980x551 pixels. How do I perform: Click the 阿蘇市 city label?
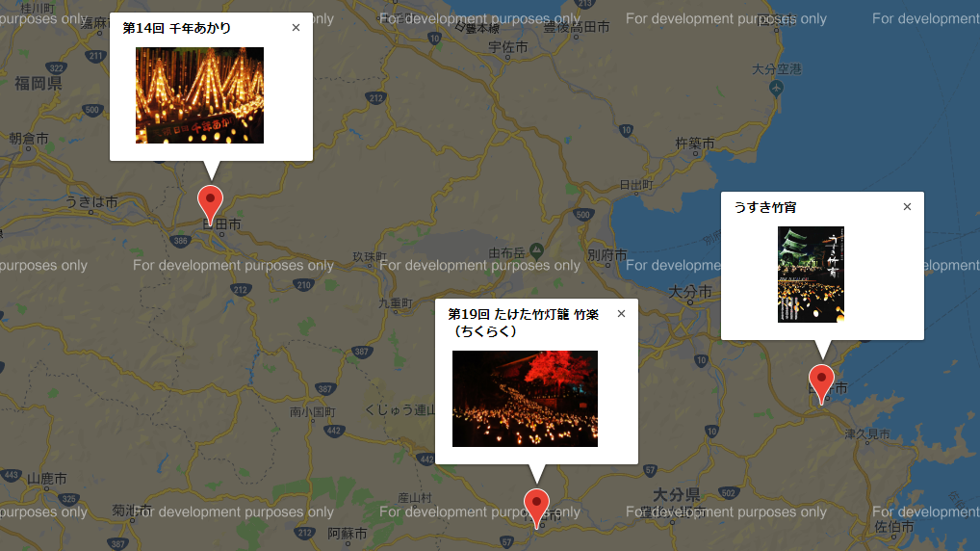[347, 534]
